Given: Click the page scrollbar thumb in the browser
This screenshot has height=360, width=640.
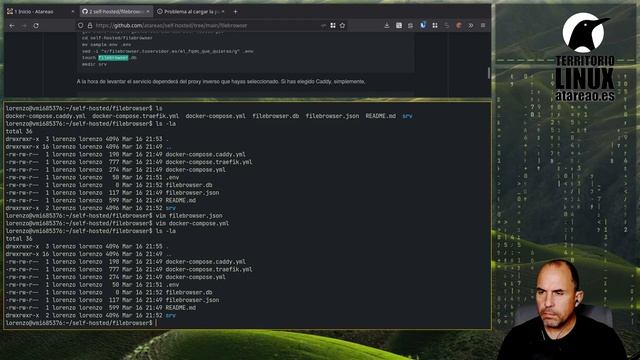Looking at the screenshot, I should coord(489,73).
